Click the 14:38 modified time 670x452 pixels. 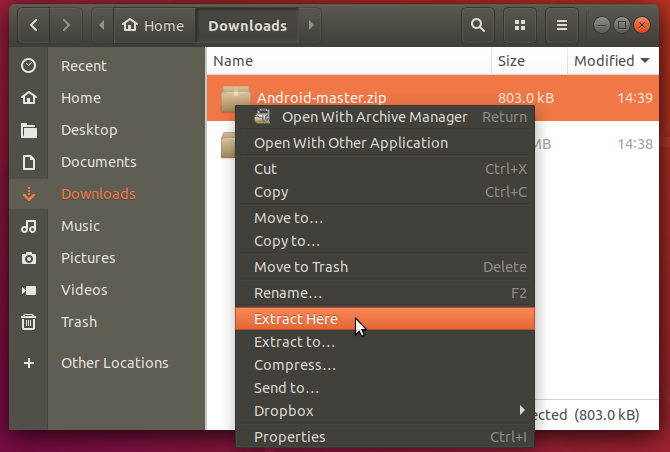(x=635, y=144)
